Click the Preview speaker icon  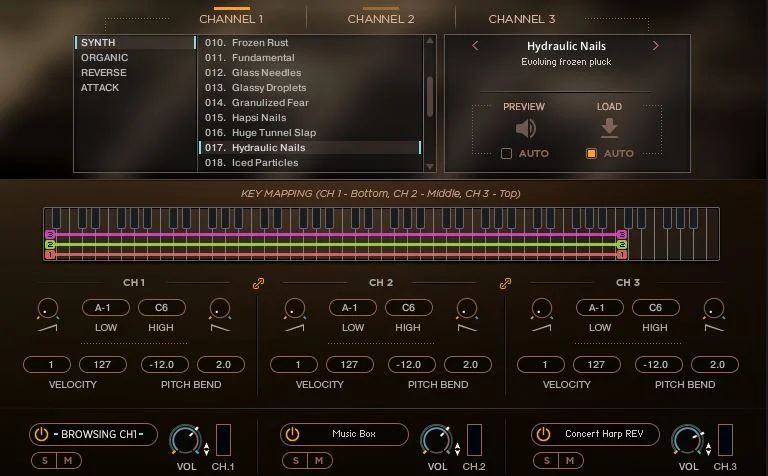click(525, 129)
